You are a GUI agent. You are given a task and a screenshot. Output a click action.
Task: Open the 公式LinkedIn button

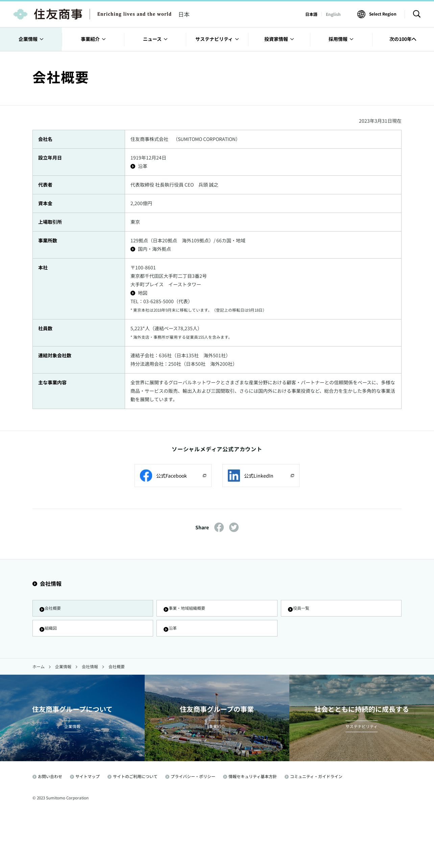(261, 476)
